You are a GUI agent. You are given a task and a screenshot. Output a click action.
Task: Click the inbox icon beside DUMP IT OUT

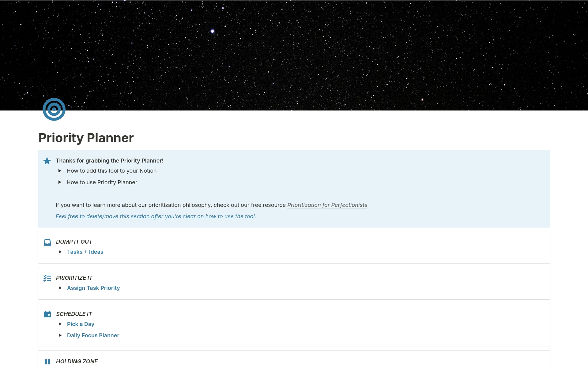pos(47,242)
